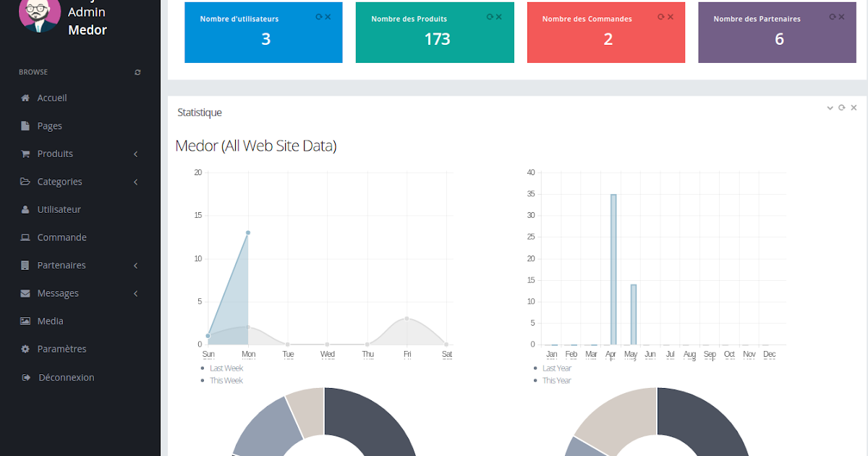868x456 pixels.
Task: Close the Statistique panel
Action: click(x=854, y=108)
